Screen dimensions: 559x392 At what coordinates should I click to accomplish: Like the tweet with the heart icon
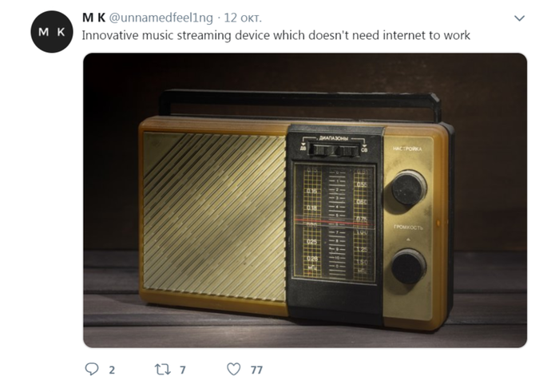click(234, 369)
